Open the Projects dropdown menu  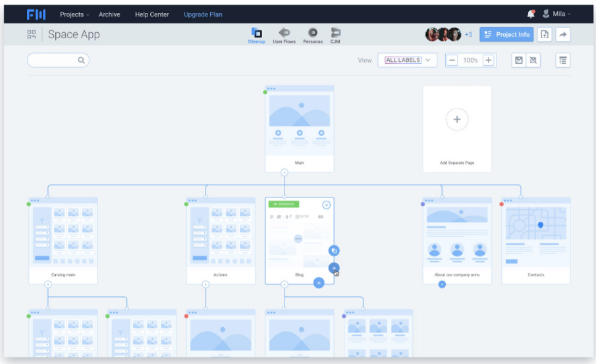coord(74,14)
